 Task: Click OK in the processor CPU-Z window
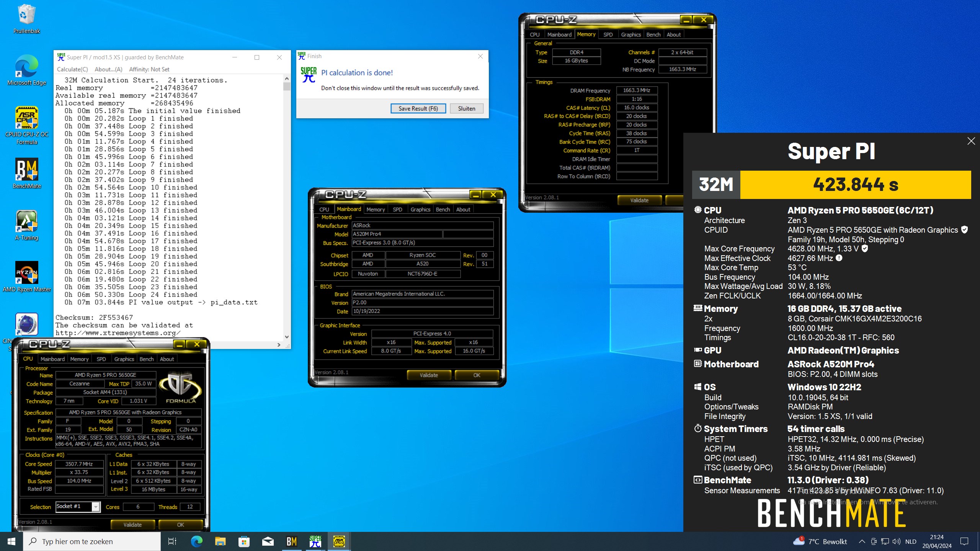click(180, 525)
